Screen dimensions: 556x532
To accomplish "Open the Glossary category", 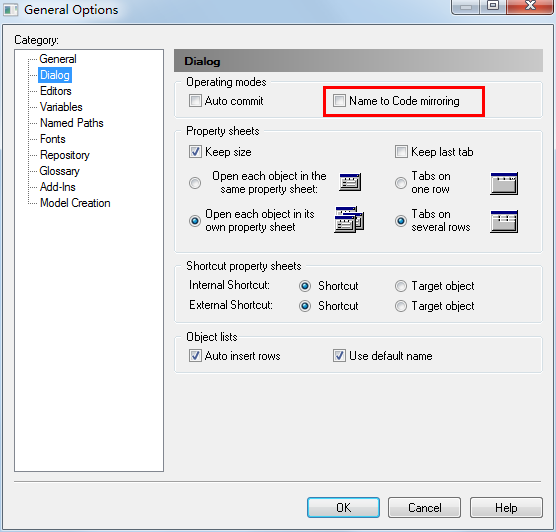I will click(60, 171).
